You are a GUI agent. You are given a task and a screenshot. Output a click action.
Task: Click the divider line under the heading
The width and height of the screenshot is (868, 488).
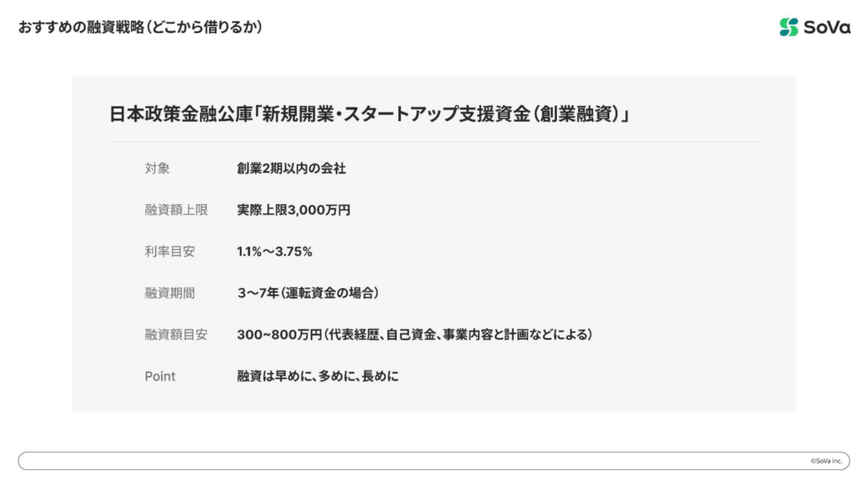point(433,141)
